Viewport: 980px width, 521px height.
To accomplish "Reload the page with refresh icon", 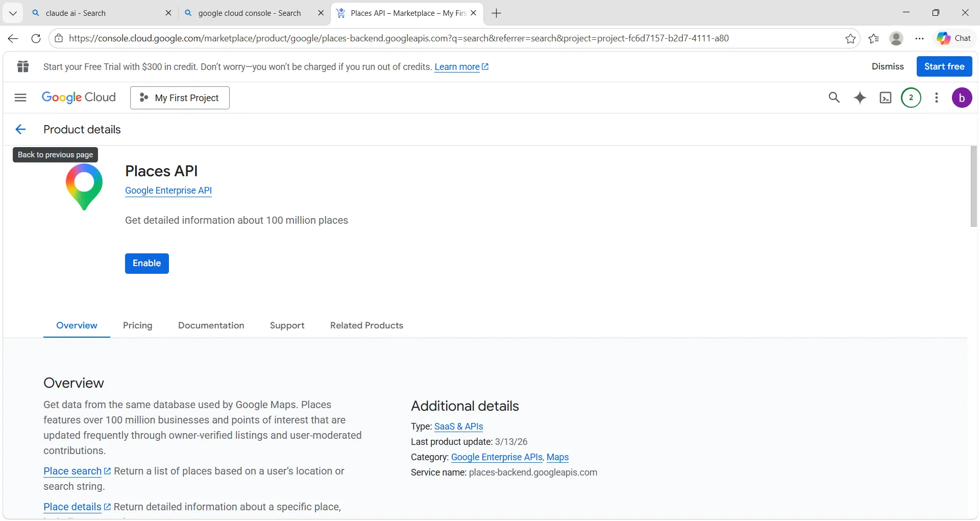I will 36,39.
